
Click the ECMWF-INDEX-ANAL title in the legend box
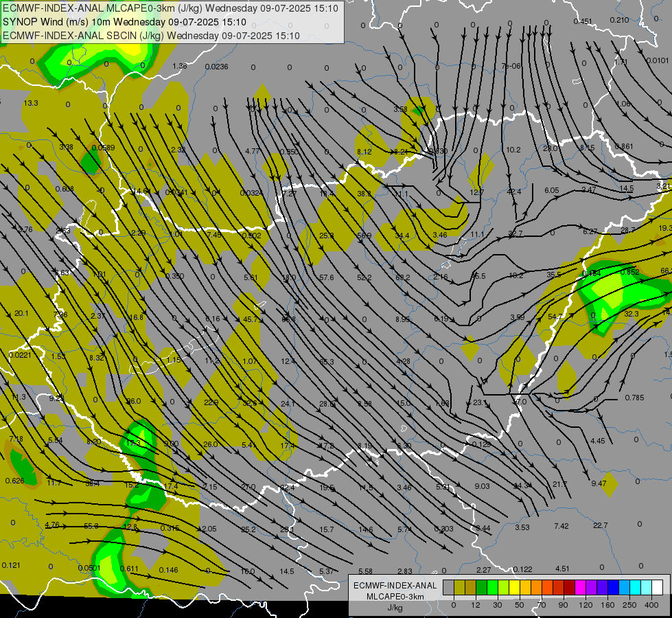395,586
